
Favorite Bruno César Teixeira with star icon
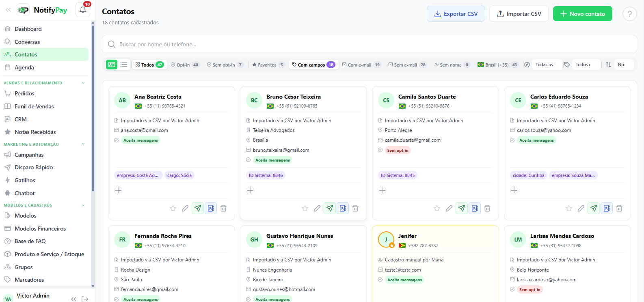[305, 208]
